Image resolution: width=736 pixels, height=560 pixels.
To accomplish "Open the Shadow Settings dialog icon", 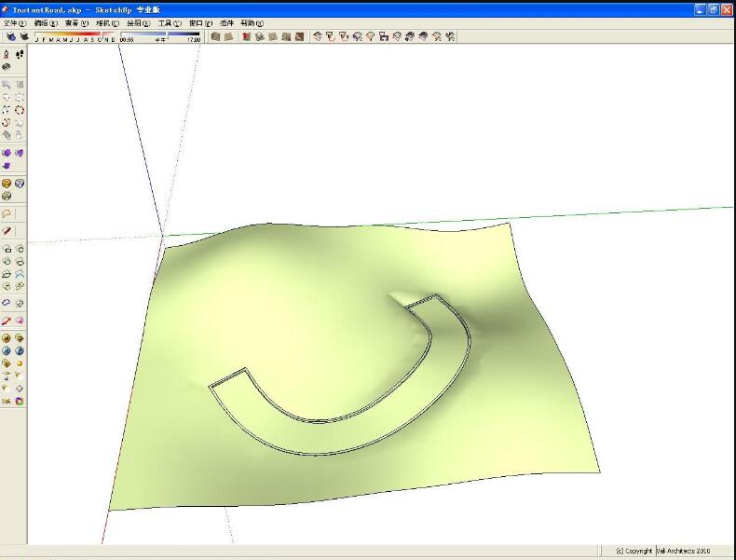I will [10, 37].
